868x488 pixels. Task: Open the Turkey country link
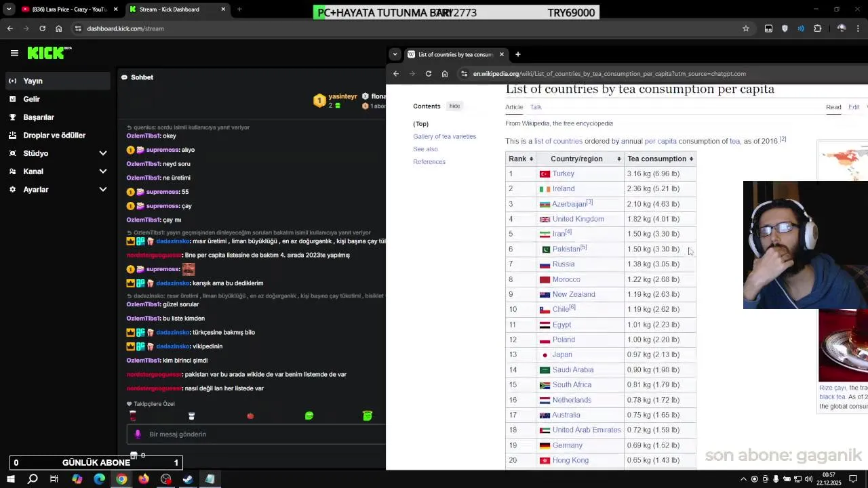click(x=563, y=174)
